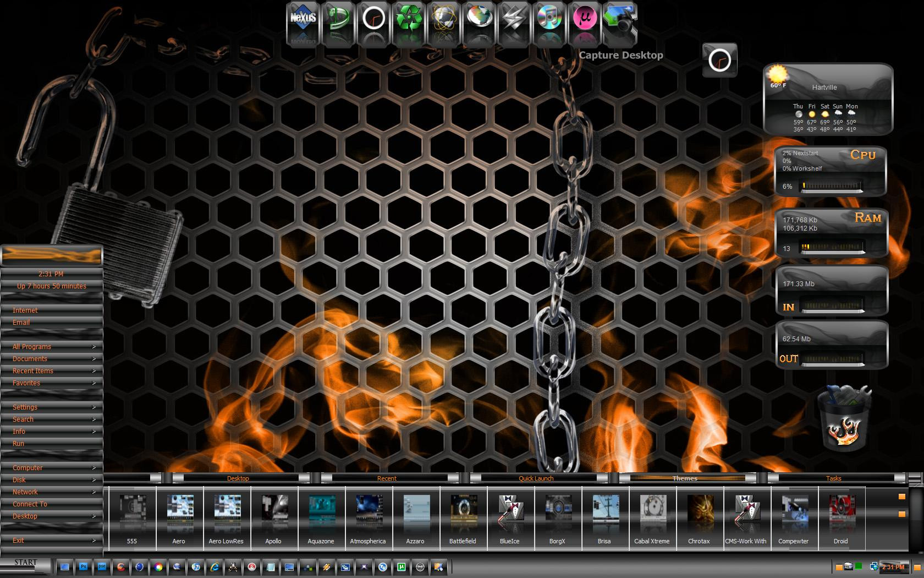The image size is (924, 578).
Task: Choose the Apollo theme thumbnail
Action: (273, 518)
